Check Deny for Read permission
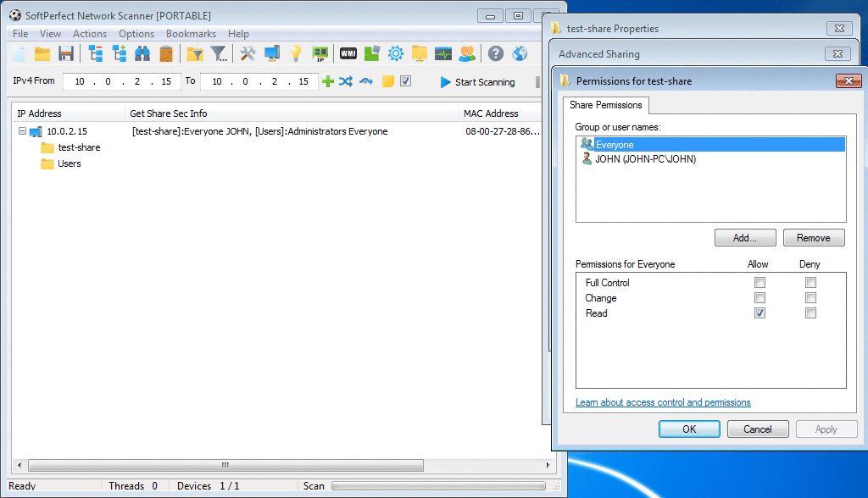 click(x=810, y=313)
